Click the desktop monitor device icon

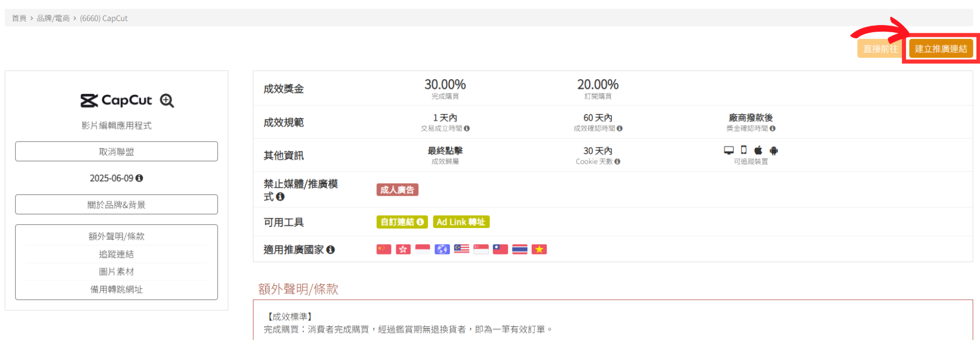pos(729,150)
